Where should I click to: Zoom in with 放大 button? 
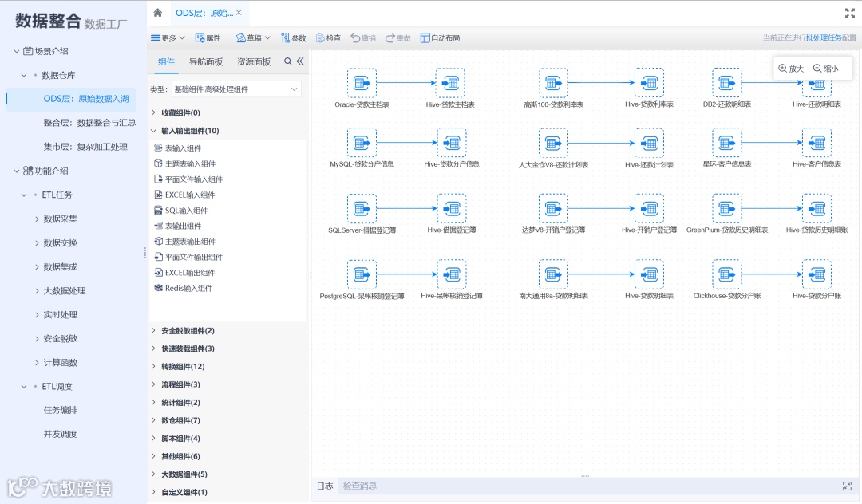pyautogui.click(x=791, y=69)
